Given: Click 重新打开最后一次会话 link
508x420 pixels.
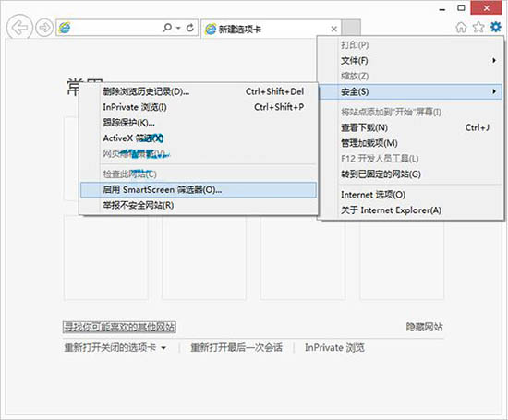Looking at the screenshot, I should click(236, 348).
